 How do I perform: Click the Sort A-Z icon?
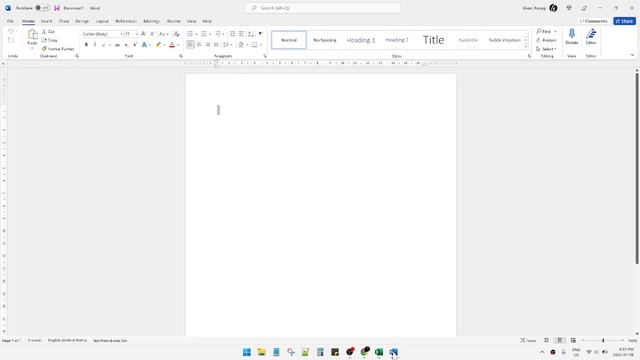tap(251, 34)
